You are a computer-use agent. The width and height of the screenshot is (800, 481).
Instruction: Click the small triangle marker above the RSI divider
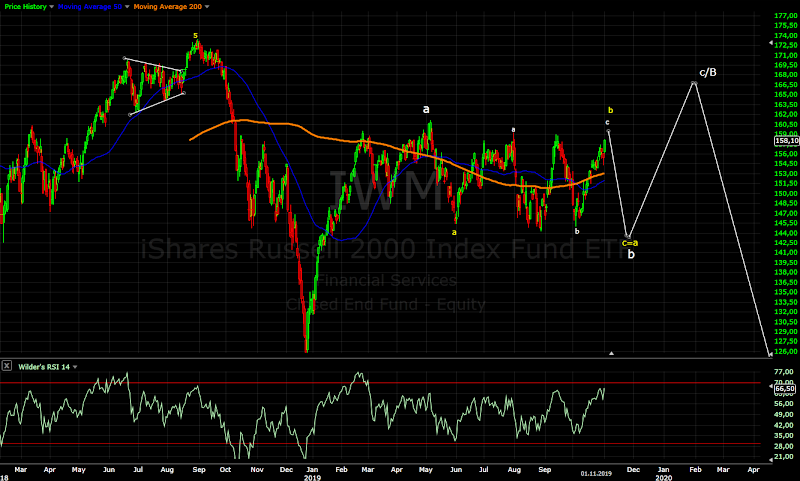pyautogui.click(x=611, y=353)
